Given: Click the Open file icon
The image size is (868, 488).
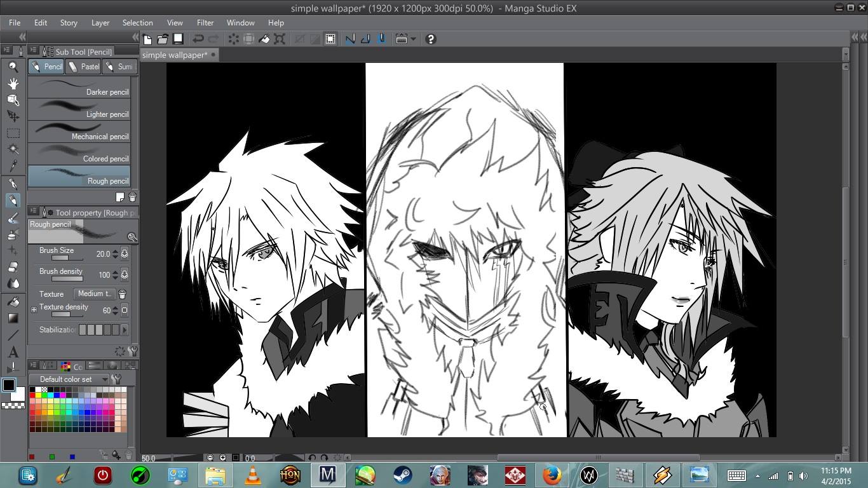Looking at the screenshot, I should pos(163,39).
